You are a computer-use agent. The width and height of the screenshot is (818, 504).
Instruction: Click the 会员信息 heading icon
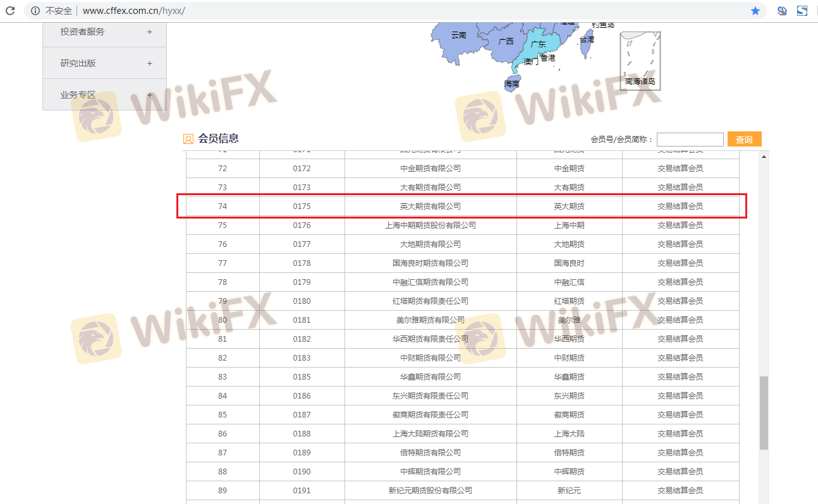coord(188,139)
